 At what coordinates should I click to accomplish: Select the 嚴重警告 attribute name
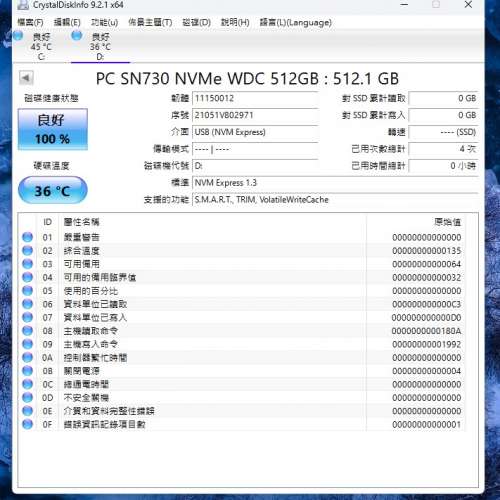point(82,237)
